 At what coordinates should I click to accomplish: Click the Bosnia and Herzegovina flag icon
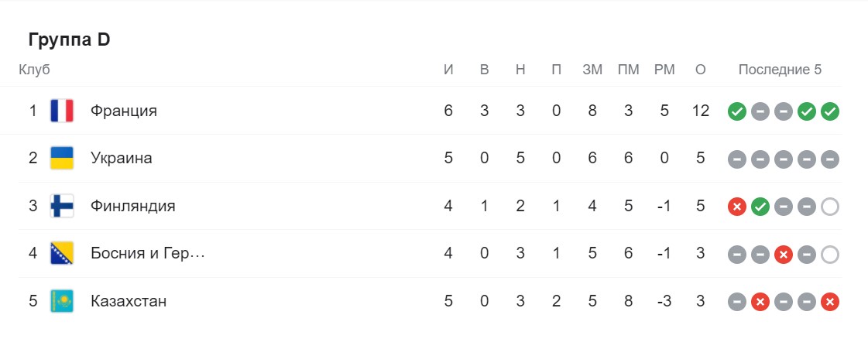pyautogui.click(x=61, y=253)
